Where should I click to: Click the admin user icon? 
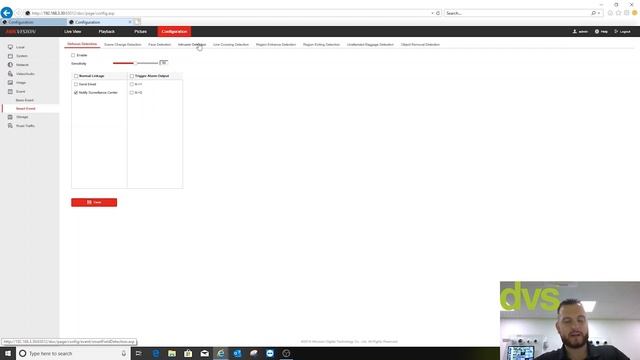point(575,31)
